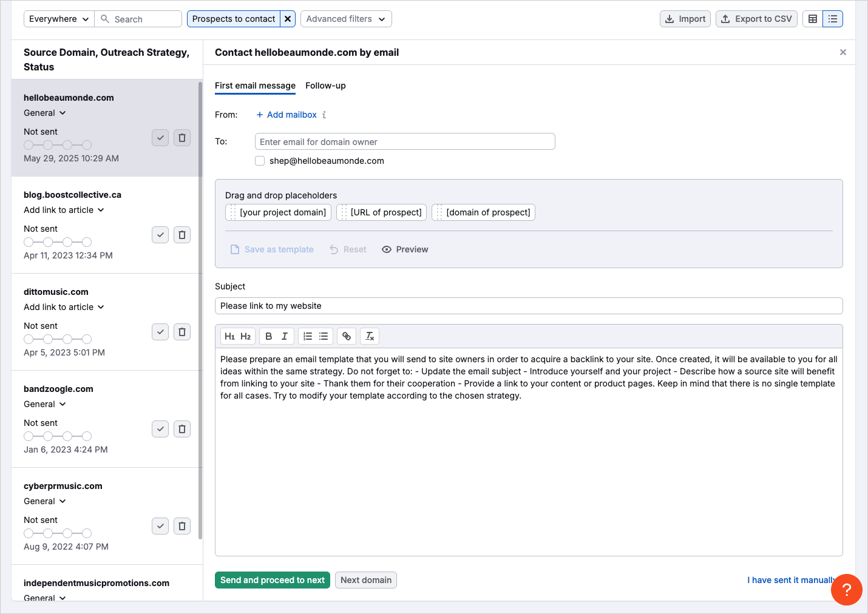Click the email subject input field
The width and height of the screenshot is (868, 614).
point(528,306)
